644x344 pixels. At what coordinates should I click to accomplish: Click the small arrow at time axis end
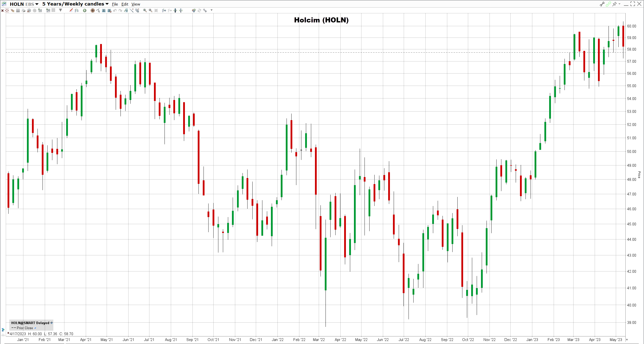tap(627, 340)
